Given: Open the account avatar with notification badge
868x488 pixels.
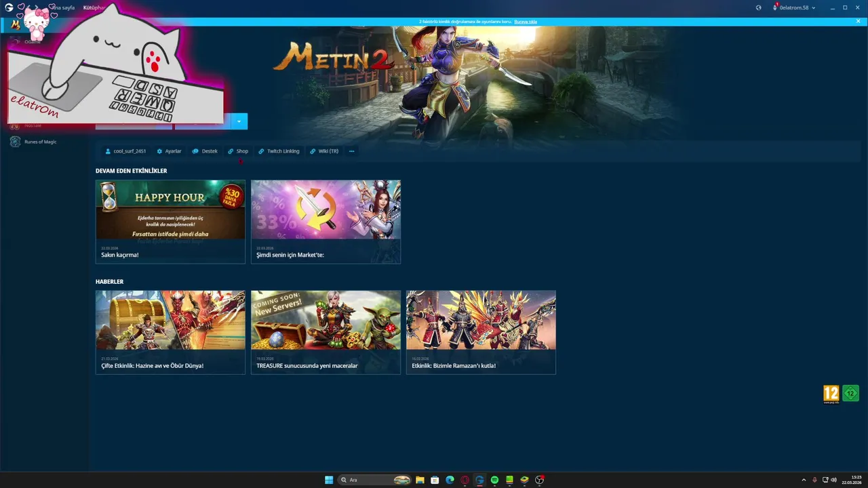Looking at the screenshot, I should pos(775,7).
